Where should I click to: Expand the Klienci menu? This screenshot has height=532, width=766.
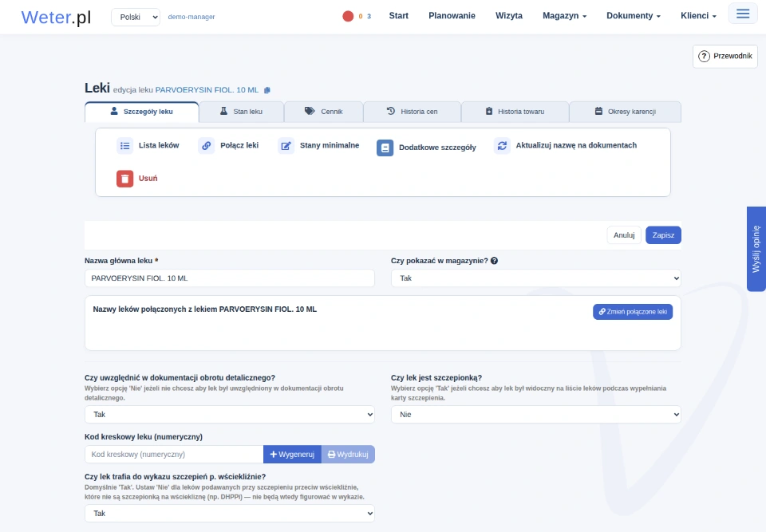click(x=698, y=16)
